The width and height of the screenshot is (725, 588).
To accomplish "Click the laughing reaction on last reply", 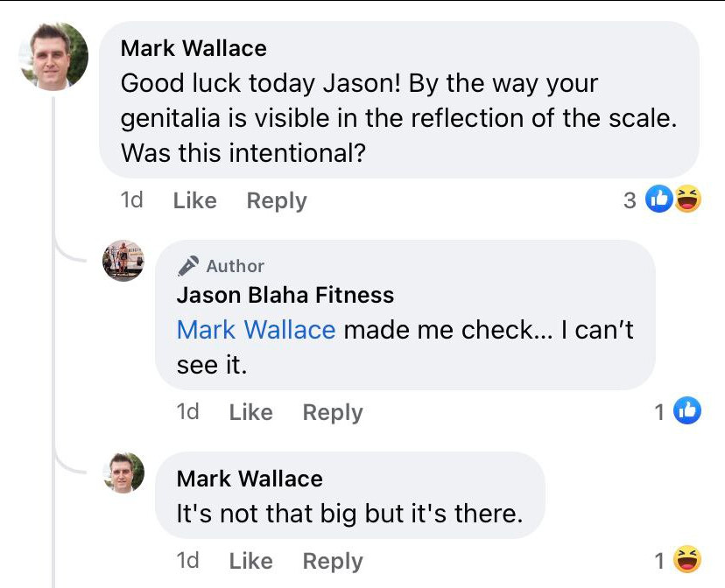I will 688,559.
